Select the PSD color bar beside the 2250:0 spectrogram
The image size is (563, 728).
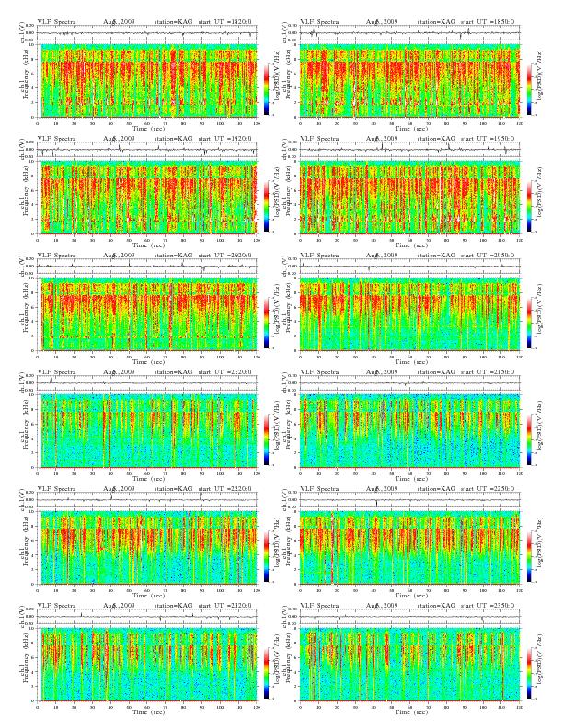(529, 556)
